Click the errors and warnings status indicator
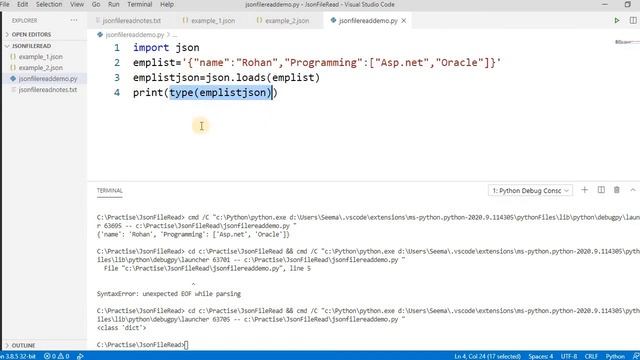 57,356
